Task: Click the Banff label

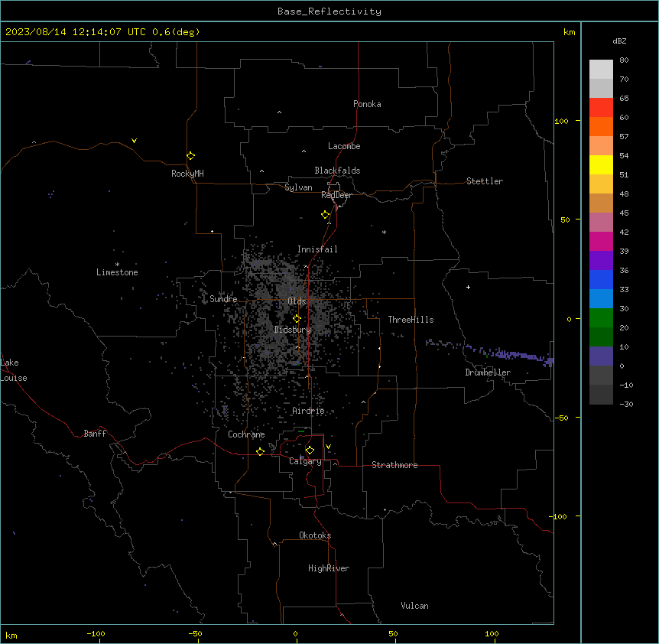Action: coord(95,434)
